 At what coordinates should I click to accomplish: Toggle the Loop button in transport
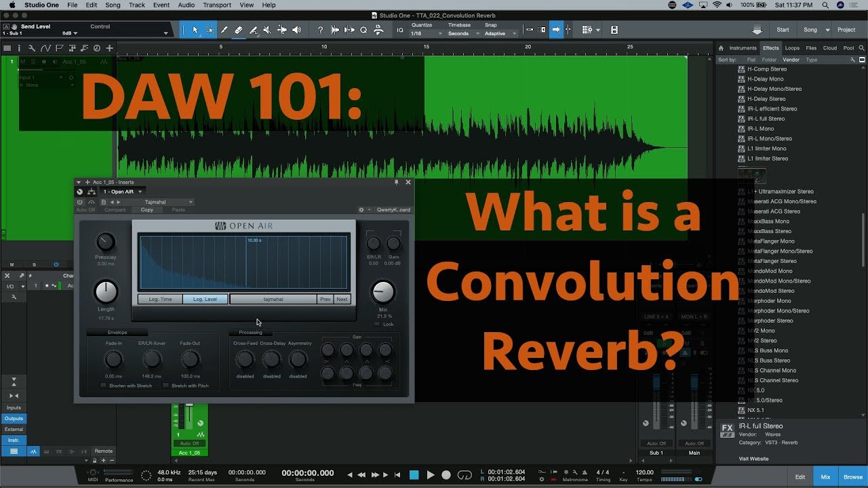coord(465,475)
